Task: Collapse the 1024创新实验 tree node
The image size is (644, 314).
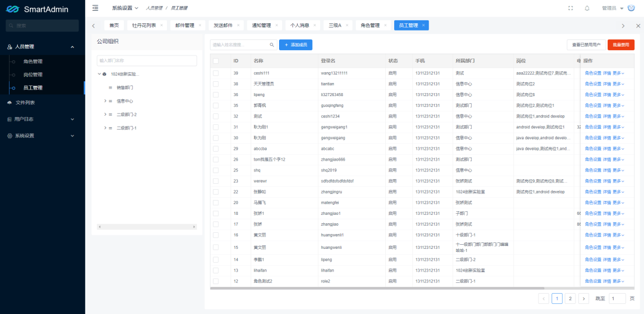Action: coord(99,75)
